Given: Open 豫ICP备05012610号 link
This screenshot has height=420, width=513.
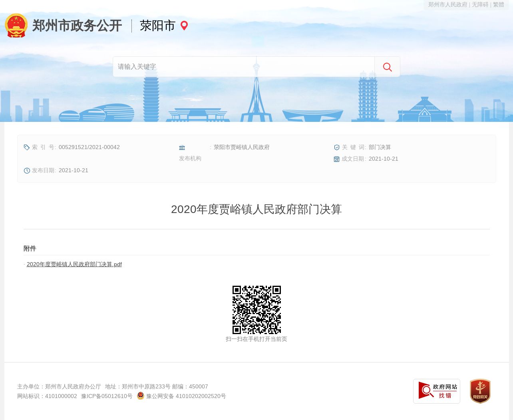Looking at the screenshot, I should pyautogui.click(x=107, y=396).
